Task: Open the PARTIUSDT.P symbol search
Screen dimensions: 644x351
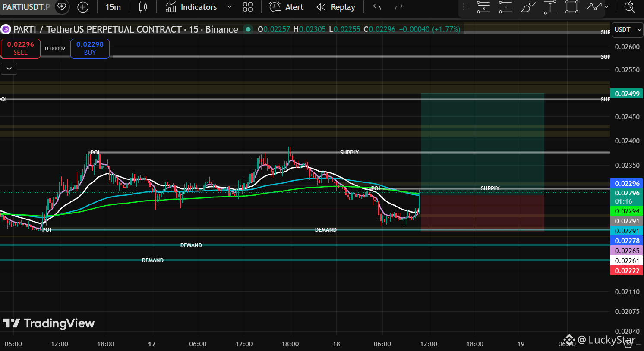Action: 26,7
